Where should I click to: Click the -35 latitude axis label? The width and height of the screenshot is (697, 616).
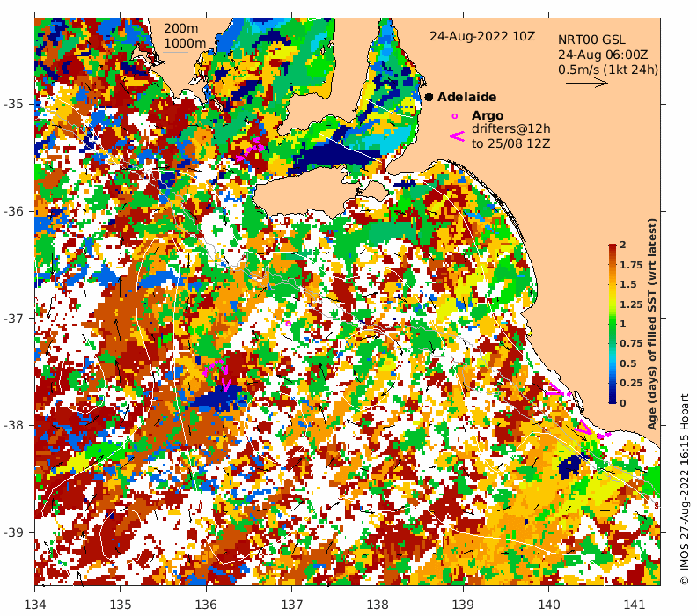pos(13,104)
